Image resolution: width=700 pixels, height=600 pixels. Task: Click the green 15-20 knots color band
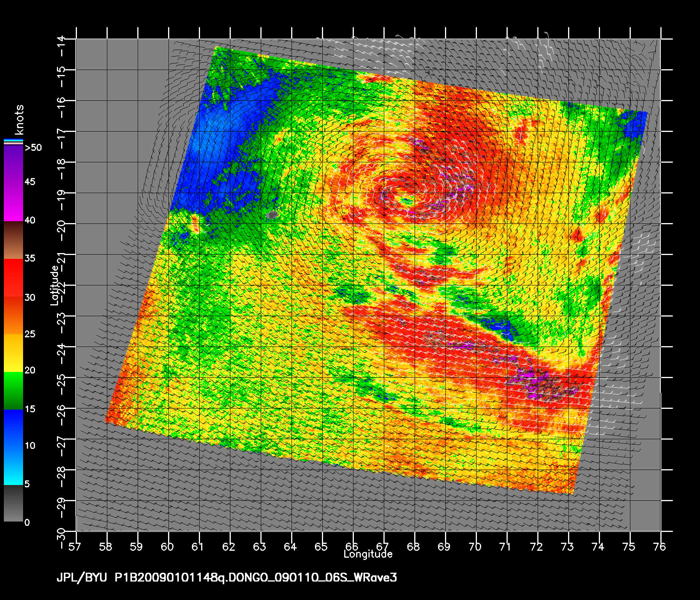[13, 391]
